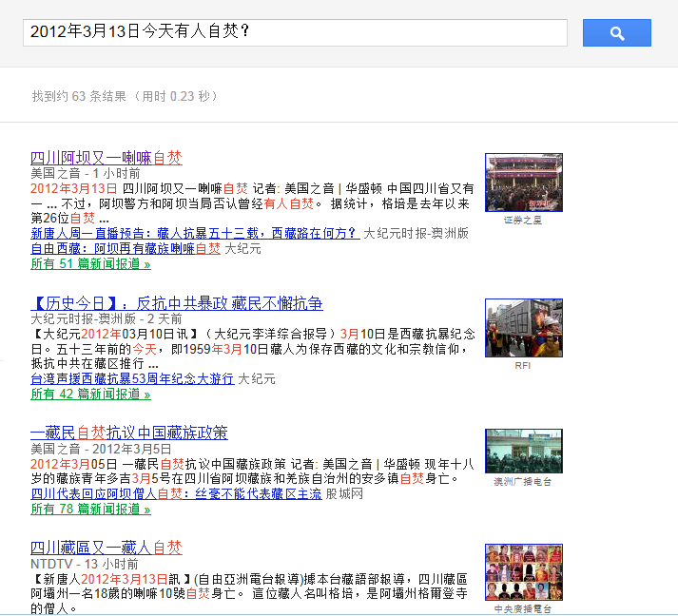Viewport: 678px width, 616px height.
Task: Open headline 四川阿坝又一喇嘛自焚
Action: coord(106,158)
